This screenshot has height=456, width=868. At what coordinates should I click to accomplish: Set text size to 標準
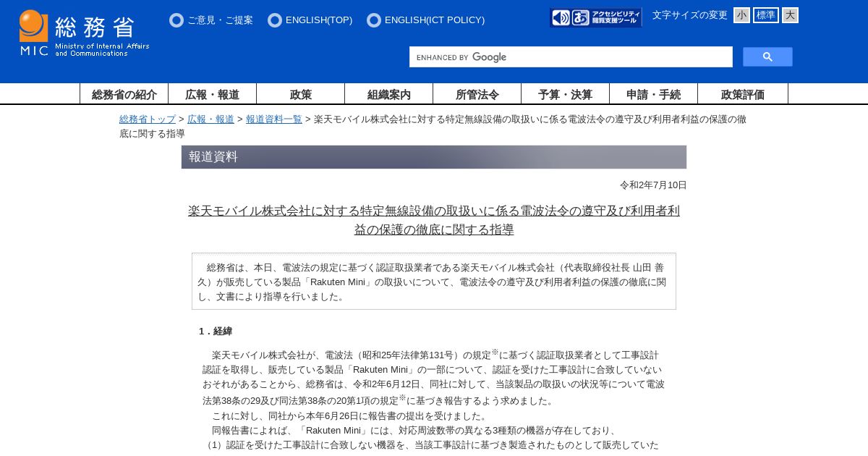coord(766,15)
